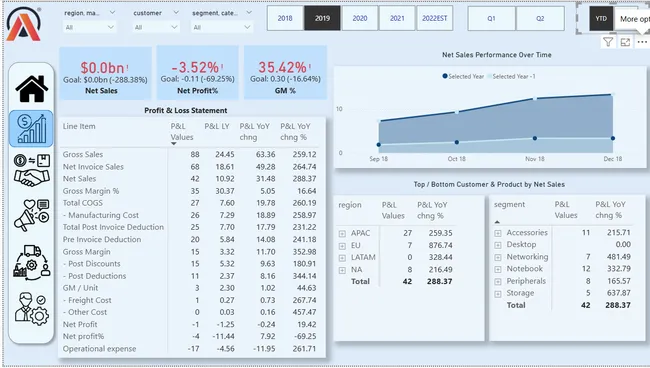
Task: Click the Total COGS line item
Action: 82,203
